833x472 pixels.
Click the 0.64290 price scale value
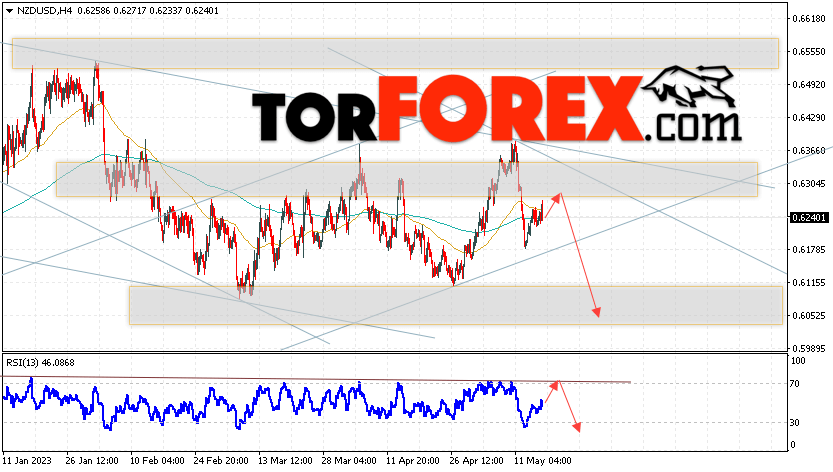[809, 117]
